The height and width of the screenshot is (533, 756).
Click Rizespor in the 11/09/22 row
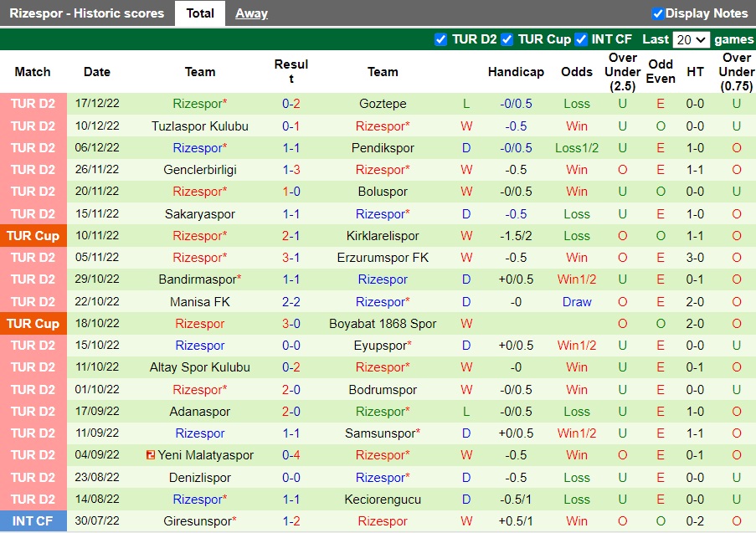pos(199,433)
